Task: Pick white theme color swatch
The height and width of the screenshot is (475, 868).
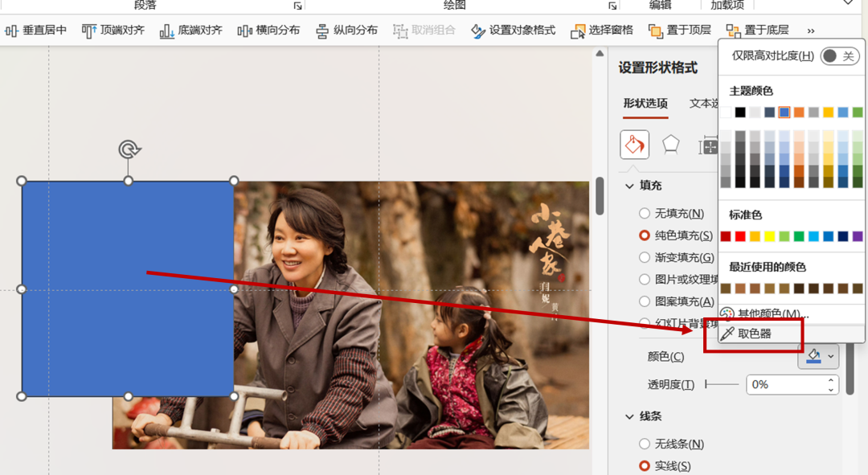Action: 726,113
